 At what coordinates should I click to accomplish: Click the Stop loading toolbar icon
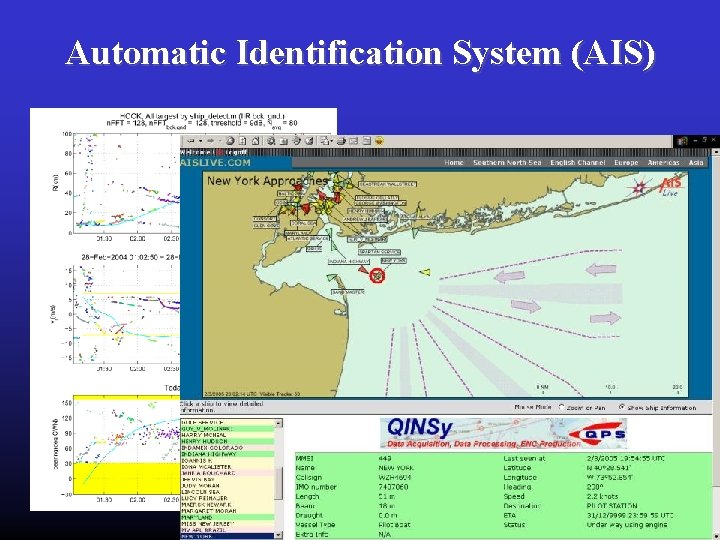[x=230, y=141]
